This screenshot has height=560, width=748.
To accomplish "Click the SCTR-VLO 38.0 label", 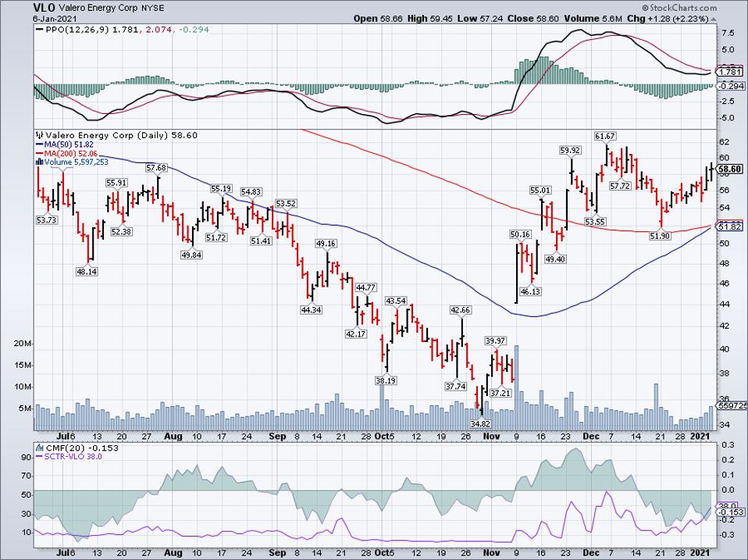I will (x=73, y=456).
